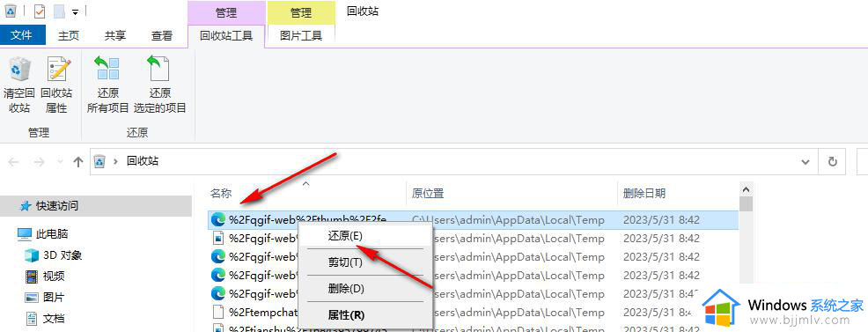Restore all items (还原所有项目)
Screen dimensions: 868x332
coord(108,85)
